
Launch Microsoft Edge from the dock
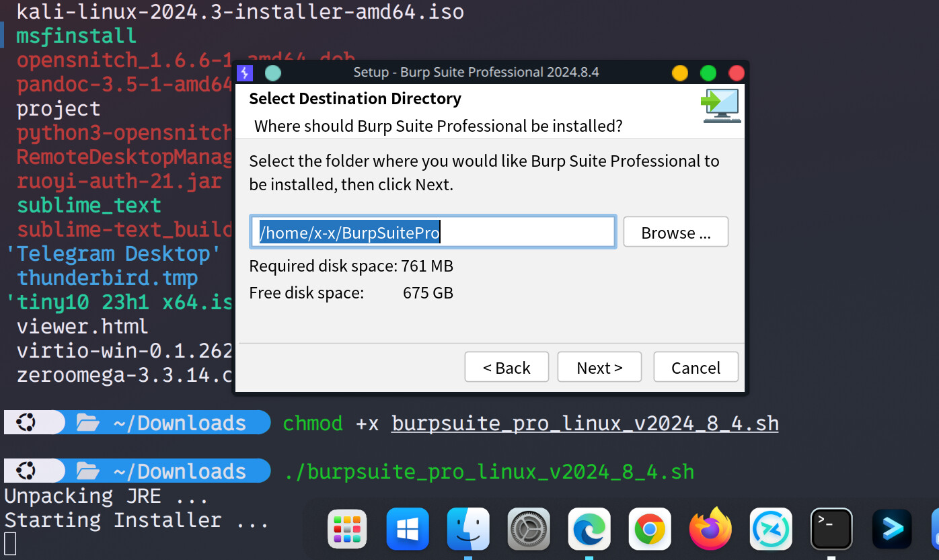(x=589, y=529)
